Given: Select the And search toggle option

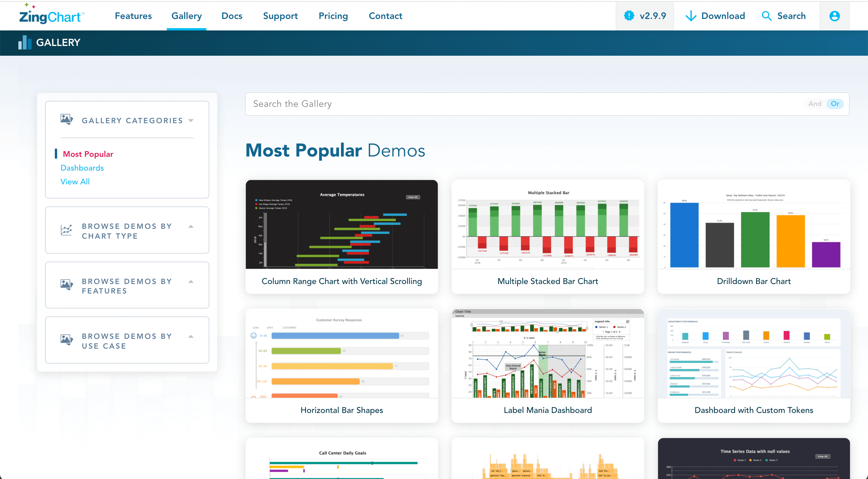Looking at the screenshot, I should [x=815, y=104].
